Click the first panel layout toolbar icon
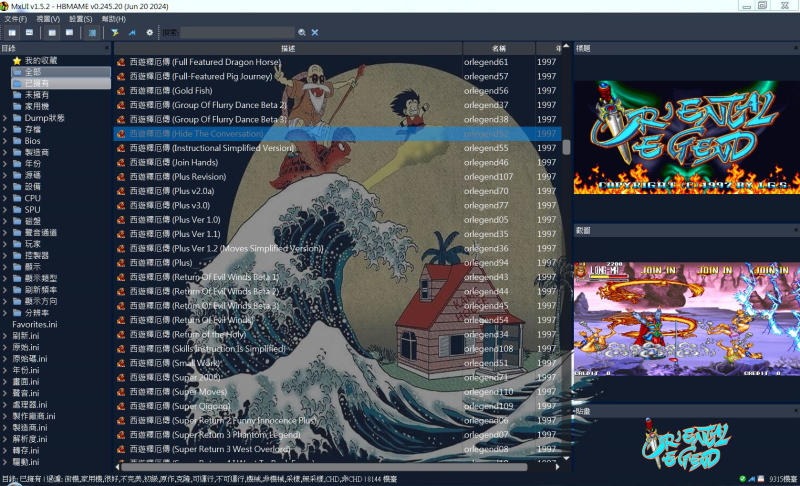800x486 pixels. coord(12,33)
